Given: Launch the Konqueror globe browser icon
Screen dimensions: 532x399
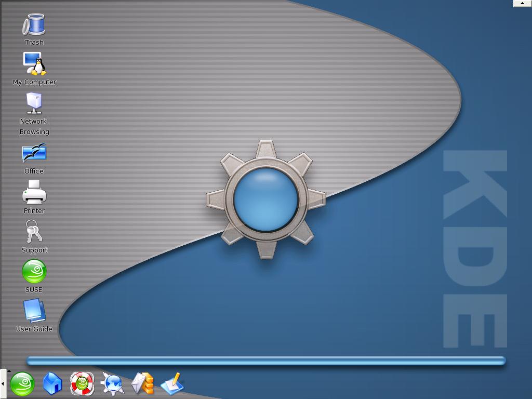Looking at the screenshot, I should pyautogui.click(x=112, y=384).
